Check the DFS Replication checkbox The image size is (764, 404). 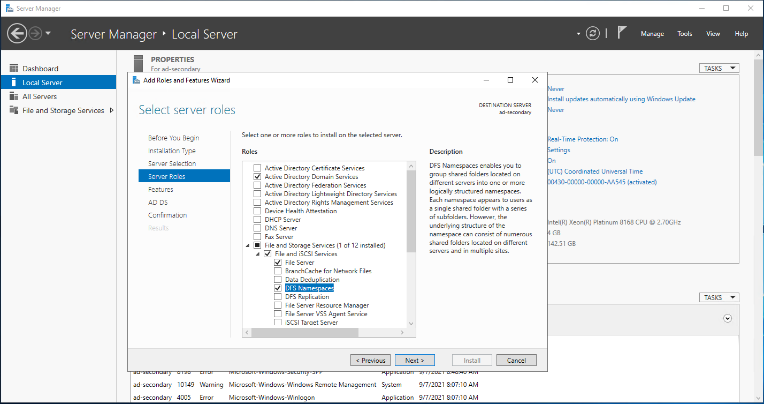(x=278, y=296)
